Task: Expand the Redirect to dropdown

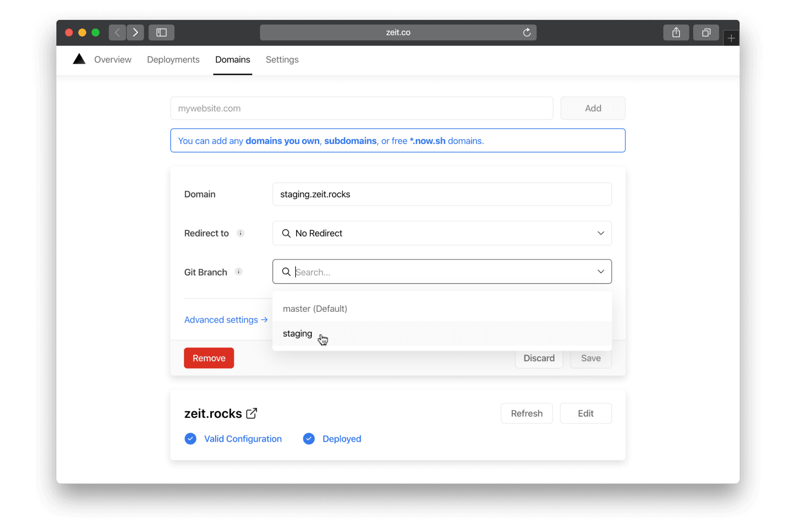Action: [x=600, y=233]
